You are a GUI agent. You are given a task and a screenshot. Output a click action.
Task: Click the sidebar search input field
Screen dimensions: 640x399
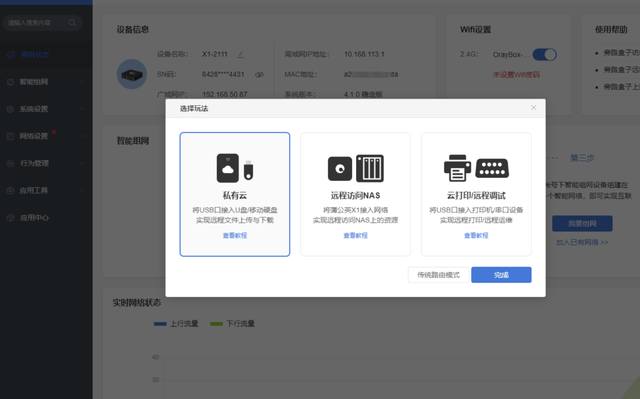(x=37, y=22)
